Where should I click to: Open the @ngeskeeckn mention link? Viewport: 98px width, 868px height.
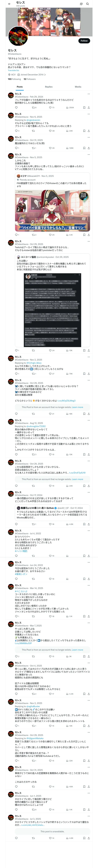pos(33,120)
